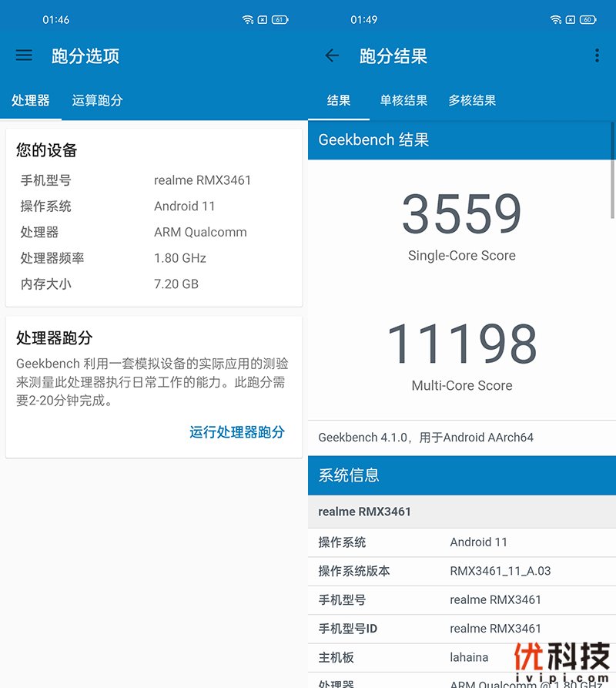Open the three-dot overflow menu
Viewport: 616px width, 688px height.
pyautogui.click(x=597, y=55)
